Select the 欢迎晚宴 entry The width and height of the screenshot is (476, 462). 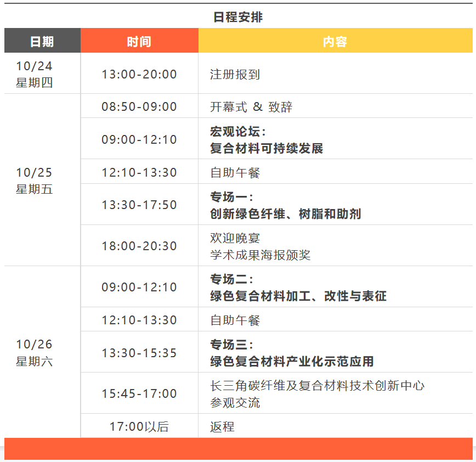point(235,238)
